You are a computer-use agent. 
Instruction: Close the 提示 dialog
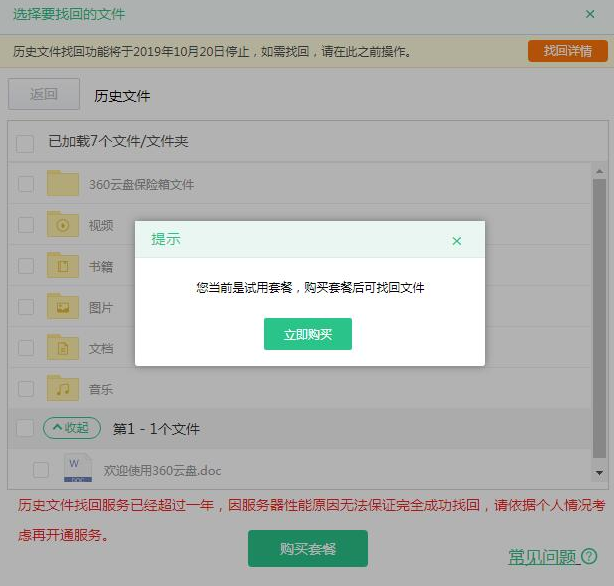457,241
